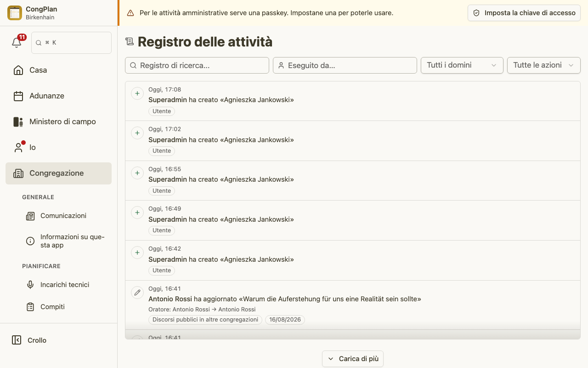Open the Tutte le azioni dropdown
The image size is (588, 368).
(x=544, y=65)
